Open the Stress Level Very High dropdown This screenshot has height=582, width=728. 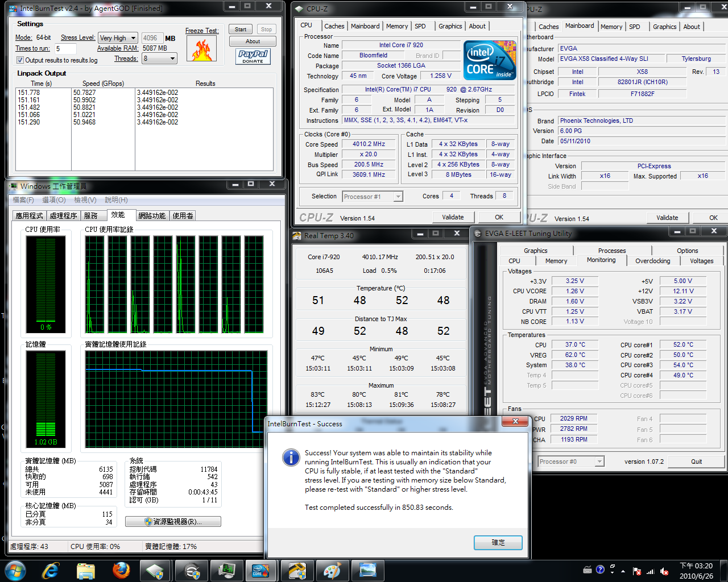[118, 38]
